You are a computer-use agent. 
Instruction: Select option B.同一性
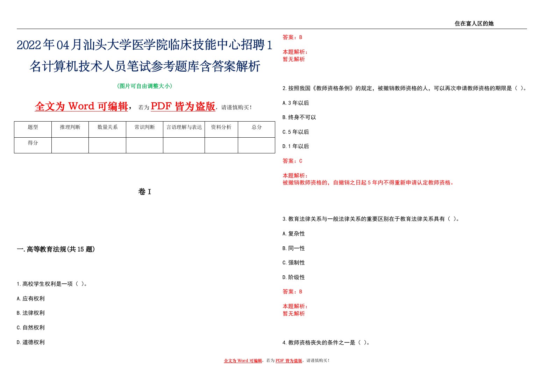[x=294, y=248]
